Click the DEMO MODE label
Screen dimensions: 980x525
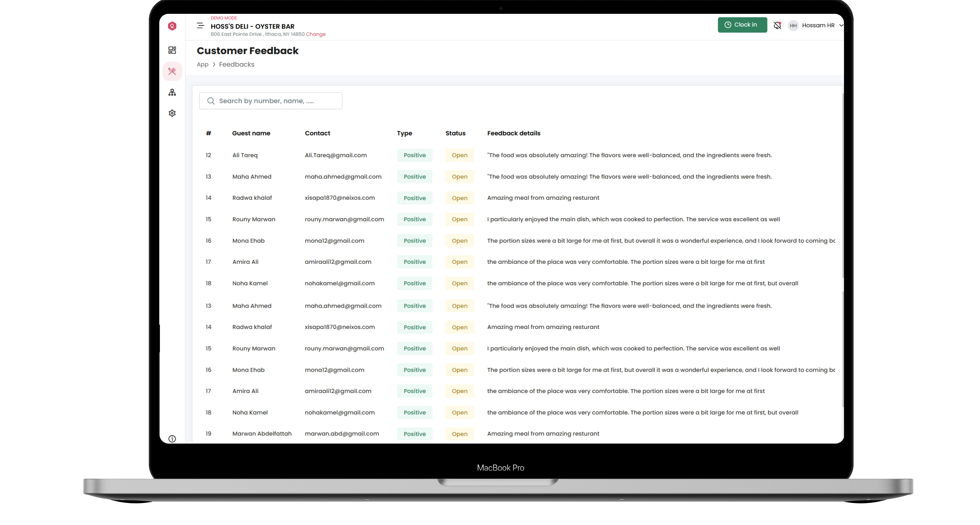tap(224, 18)
